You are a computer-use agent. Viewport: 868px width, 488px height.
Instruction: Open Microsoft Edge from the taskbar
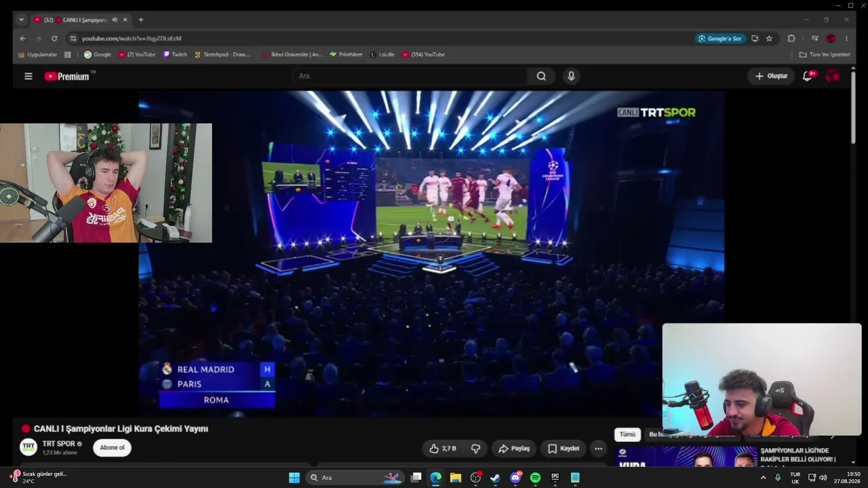click(x=435, y=478)
